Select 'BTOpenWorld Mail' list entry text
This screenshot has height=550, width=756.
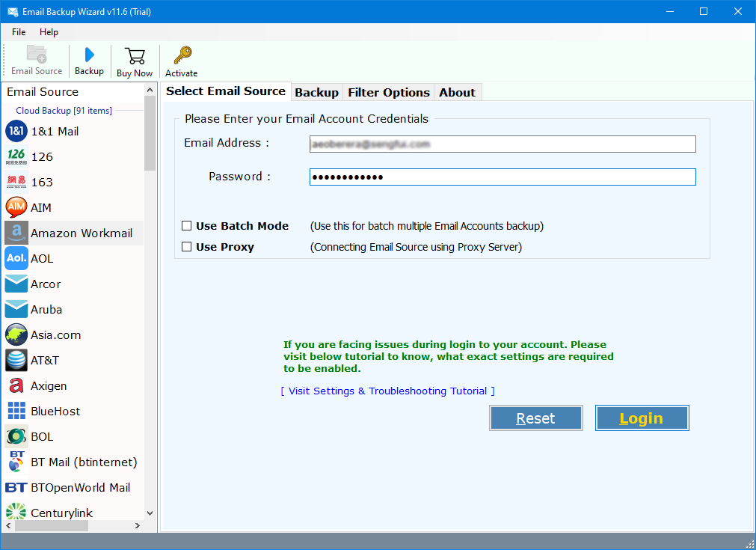(x=81, y=487)
